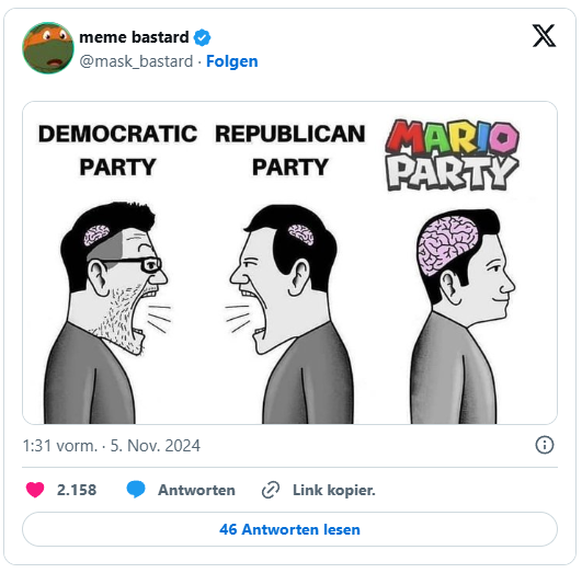Click the chain link copy icon
This screenshot has height=573, width=582.
click(271, 490)
